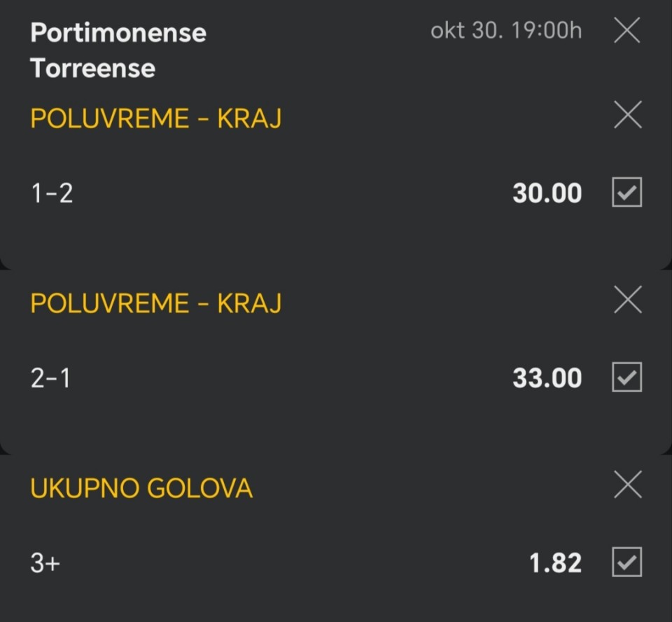Remove the 1-2 POLUVREME - KRAJ bet

(x=627, y=115)
